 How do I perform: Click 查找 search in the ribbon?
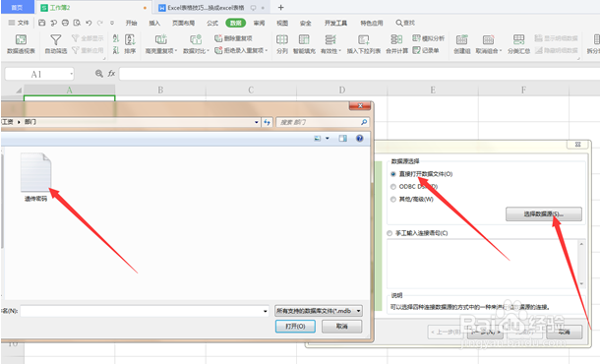pyautogui.click(x=405, y=23)
